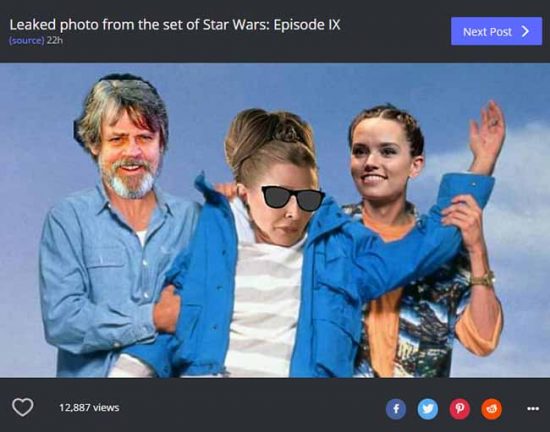The width and height of the screenshot is (550, 432).
Task: Open the main post image
Action: click(275, 220)
